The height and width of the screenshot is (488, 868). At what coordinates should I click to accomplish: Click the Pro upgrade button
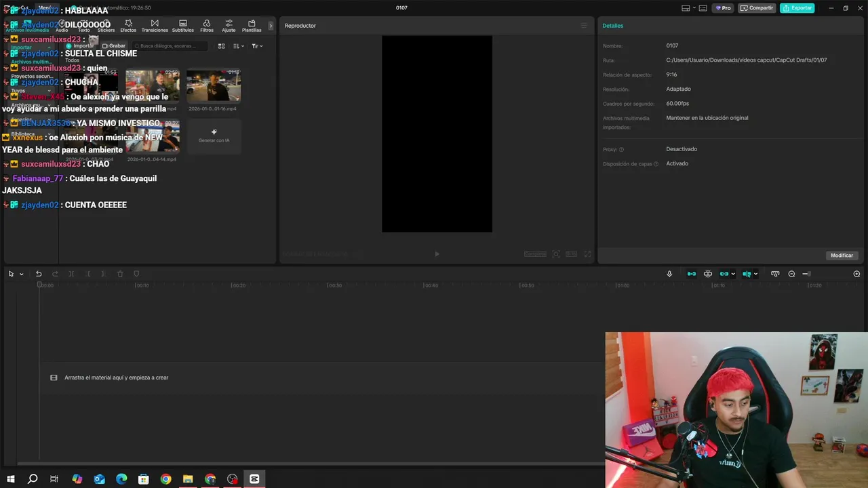(723, 8)
